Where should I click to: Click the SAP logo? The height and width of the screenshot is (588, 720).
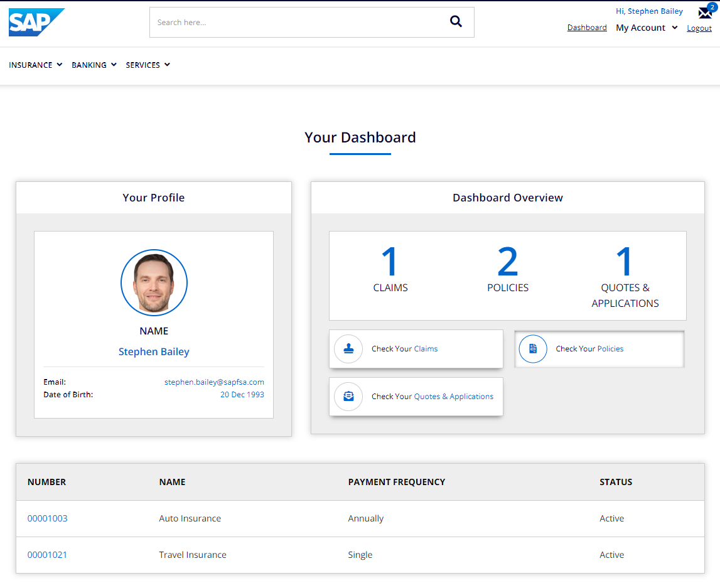click(36, 23)
